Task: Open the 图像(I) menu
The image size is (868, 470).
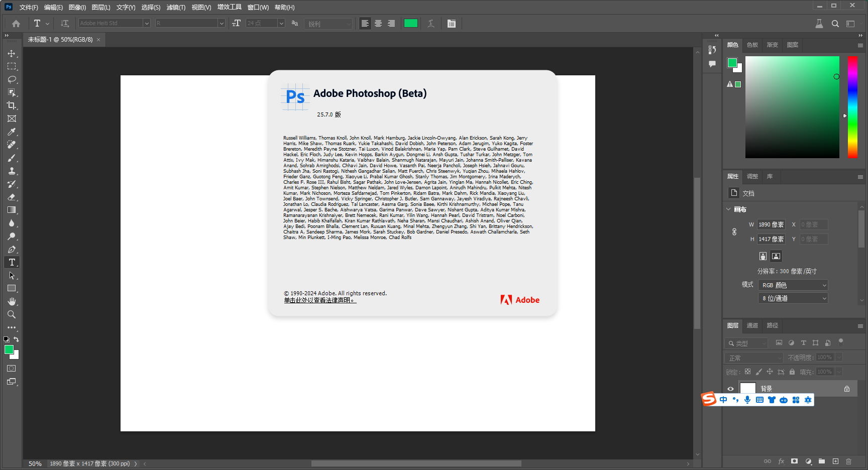Action: click(x=77, y=8)
